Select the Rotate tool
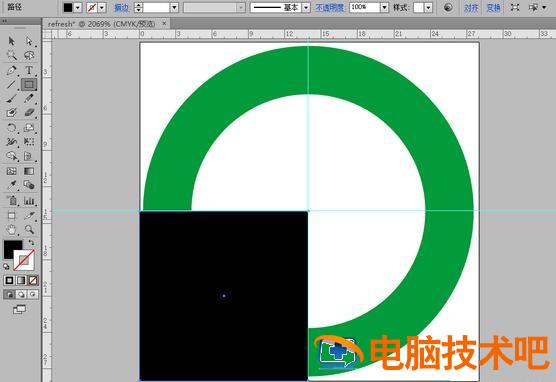The height and width of the screenshot is (382, 556). click(x=11, y=128)
